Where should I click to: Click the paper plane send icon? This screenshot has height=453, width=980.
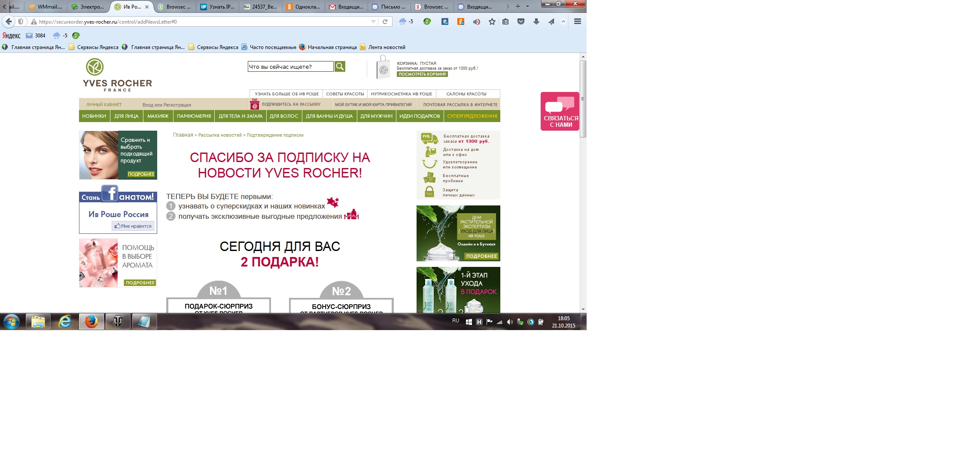tap(551, 21)
